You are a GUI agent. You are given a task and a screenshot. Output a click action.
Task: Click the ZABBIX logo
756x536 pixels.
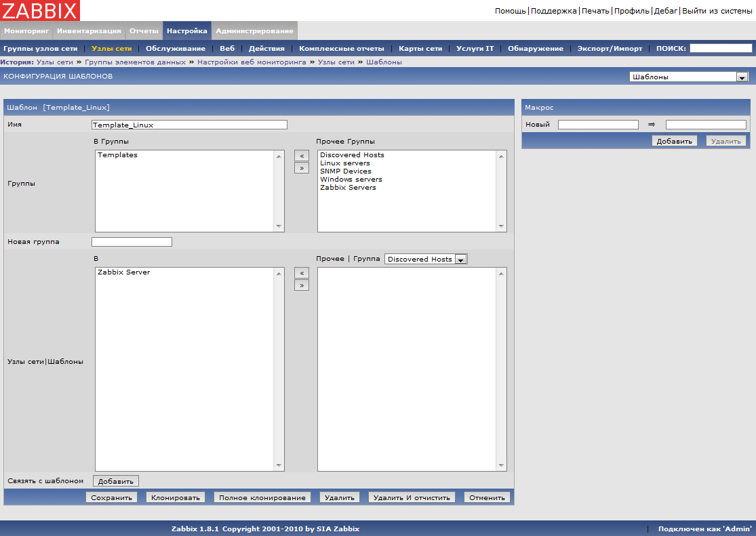click(x=40, y=10)
